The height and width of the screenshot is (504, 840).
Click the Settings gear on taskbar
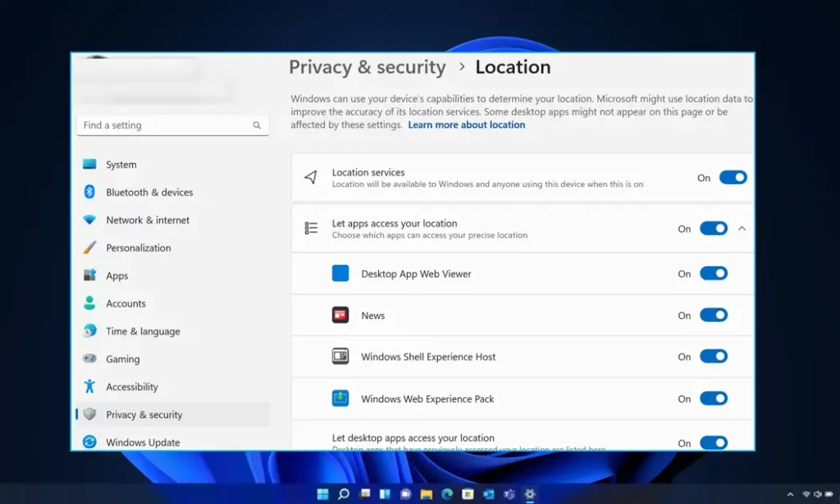click(530, 494)
